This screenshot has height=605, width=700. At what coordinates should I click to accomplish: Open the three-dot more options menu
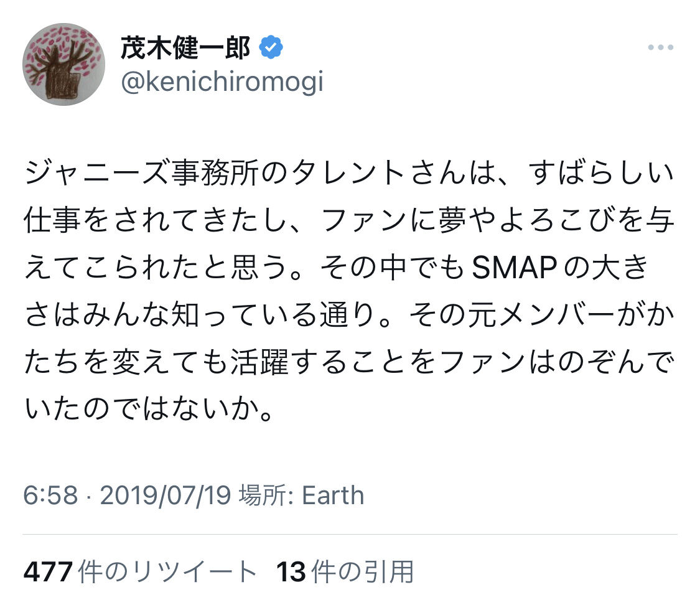pyautogui.click(x=660, y=48)
